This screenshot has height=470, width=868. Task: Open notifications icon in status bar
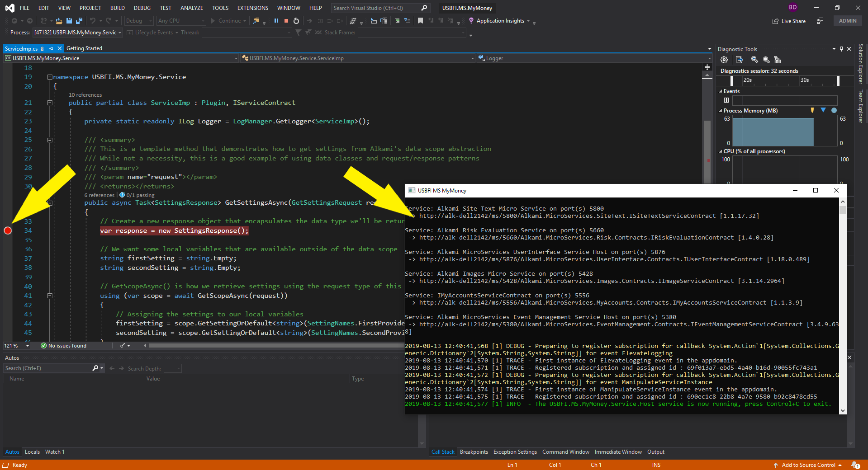[x=855, y=465]
